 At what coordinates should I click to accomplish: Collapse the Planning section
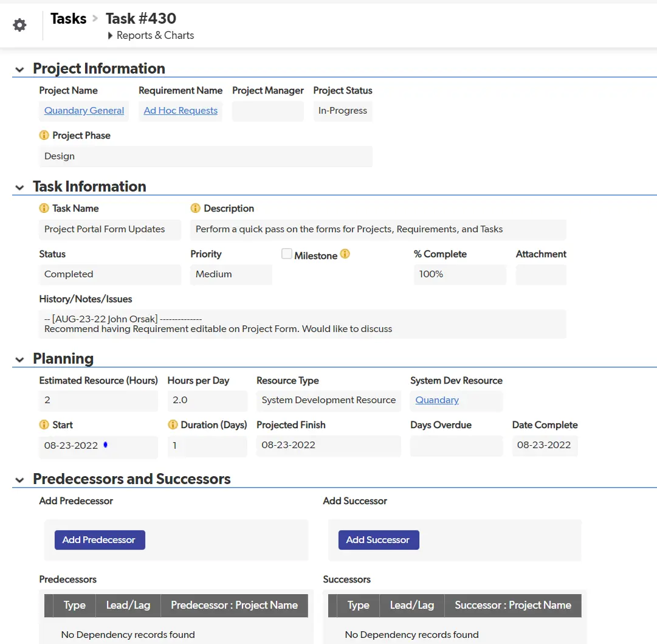19,359
